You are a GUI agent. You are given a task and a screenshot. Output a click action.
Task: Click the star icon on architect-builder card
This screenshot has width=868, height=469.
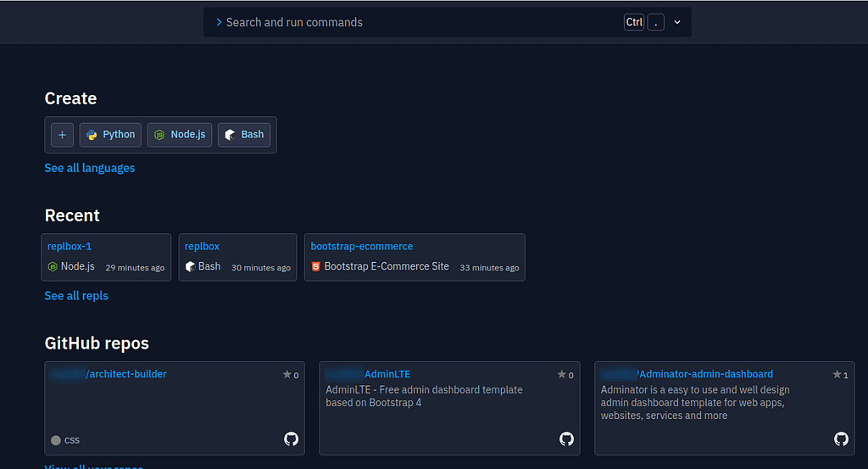[287, 374]
